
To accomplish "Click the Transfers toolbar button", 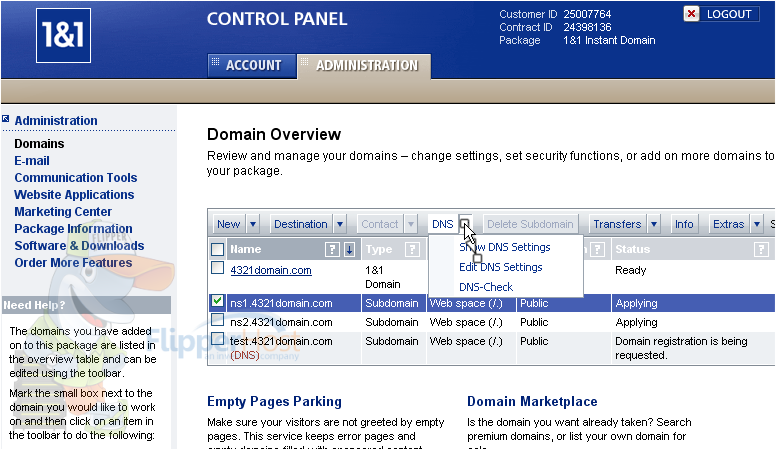I will 617,224.
